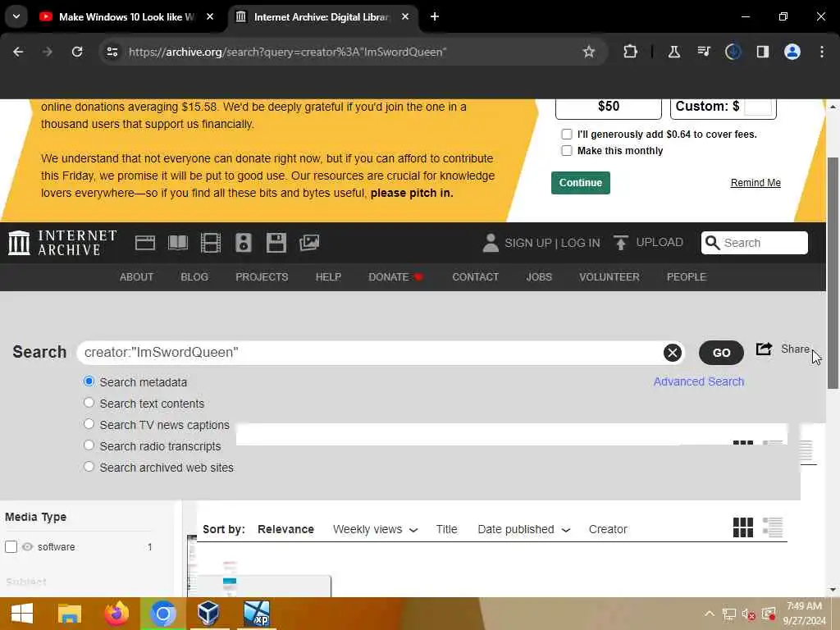Open File Explorer from the taskbar
Screen dimensions: 840x630
[70, 614]
